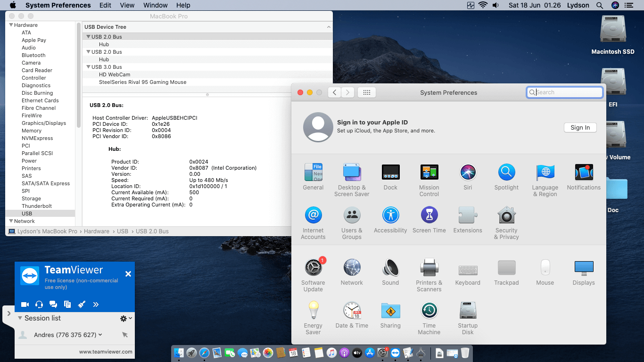This screenshot has height=362, width=644.
Task: Open the Window menu in menu bar
Action: point(155,5)
